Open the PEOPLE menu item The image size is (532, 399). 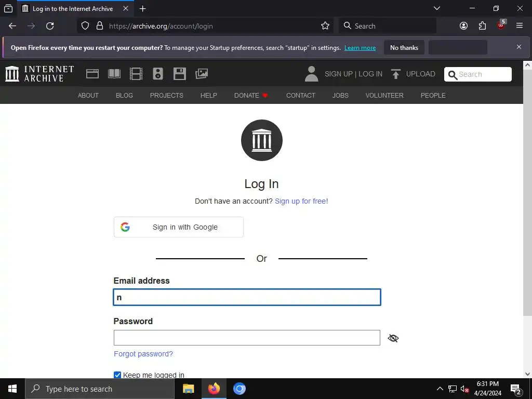click(x=433, y=96)
